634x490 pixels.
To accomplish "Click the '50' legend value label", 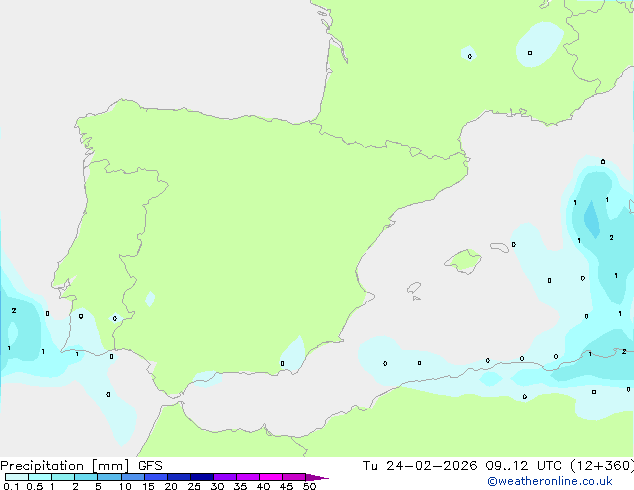I will tap(309, 486).
